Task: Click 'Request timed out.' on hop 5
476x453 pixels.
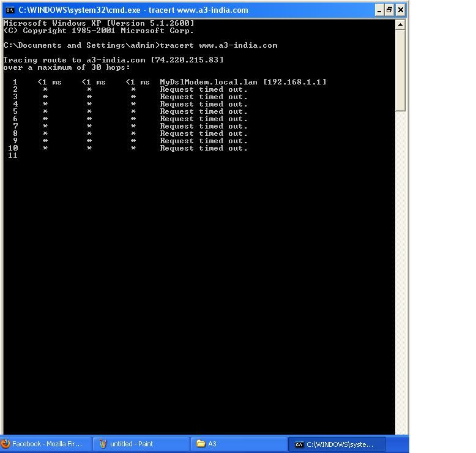Action: (x=204, y=111)
